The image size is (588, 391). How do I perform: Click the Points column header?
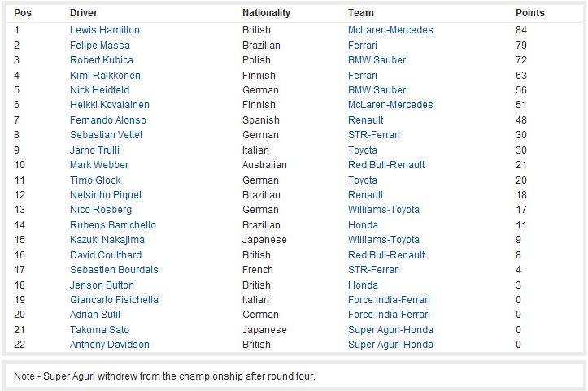point(530,13)
